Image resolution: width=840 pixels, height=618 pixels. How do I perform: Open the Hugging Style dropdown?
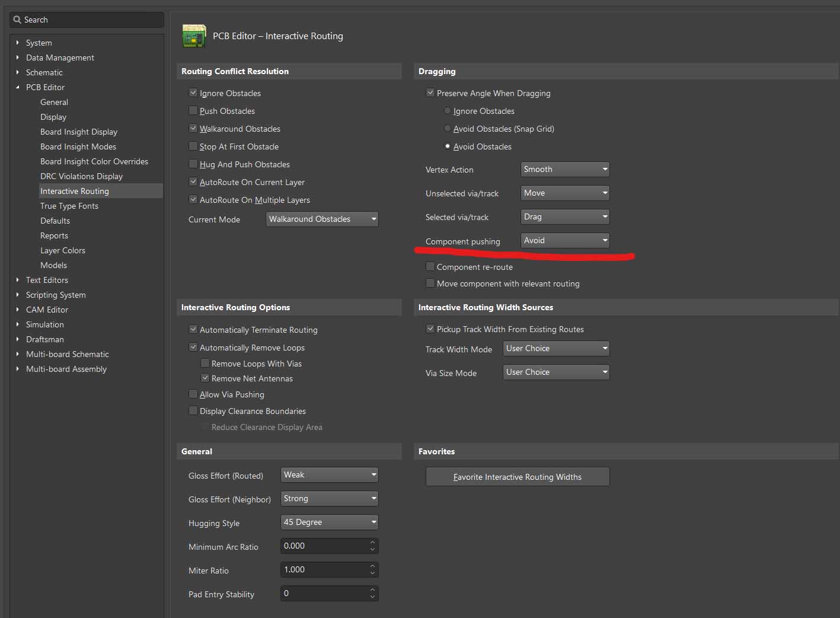tap(329, 522)
